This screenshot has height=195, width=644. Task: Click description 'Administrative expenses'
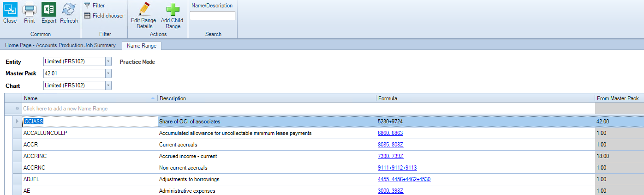tap(187, 191)
